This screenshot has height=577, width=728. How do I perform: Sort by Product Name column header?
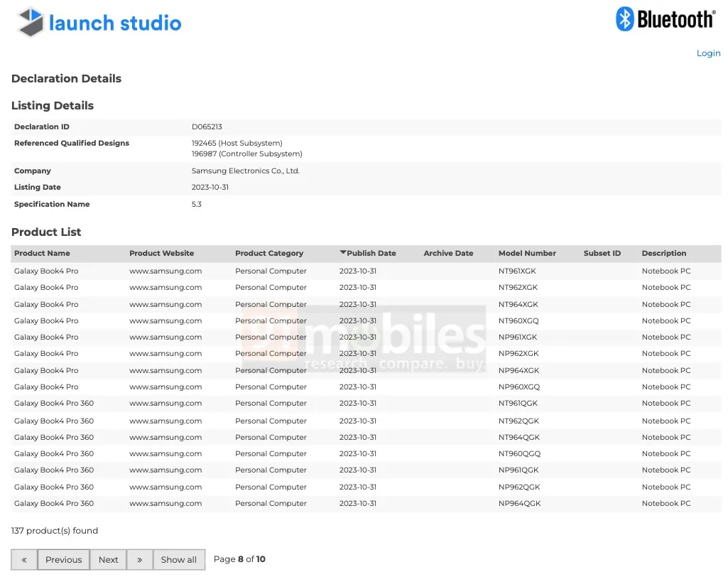pos(42,254)
